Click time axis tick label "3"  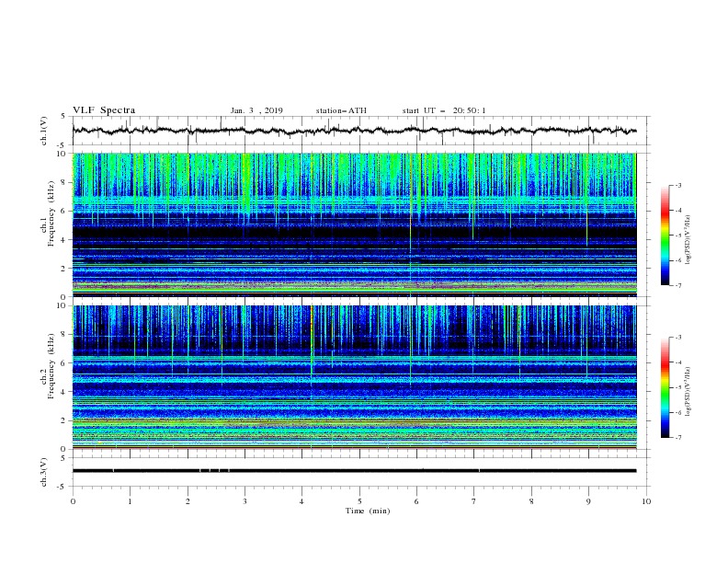245,501
